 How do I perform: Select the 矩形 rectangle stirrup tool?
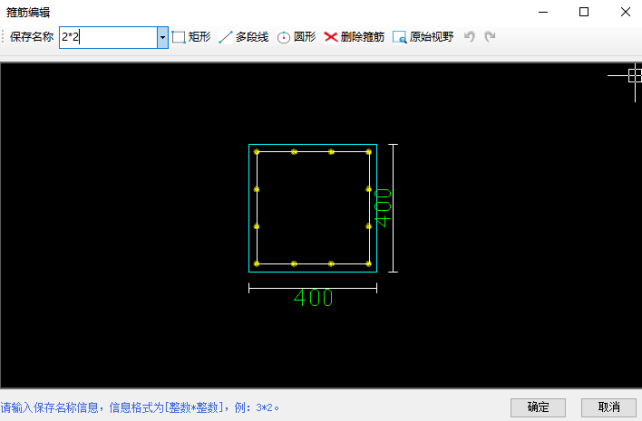pos(191,37)
